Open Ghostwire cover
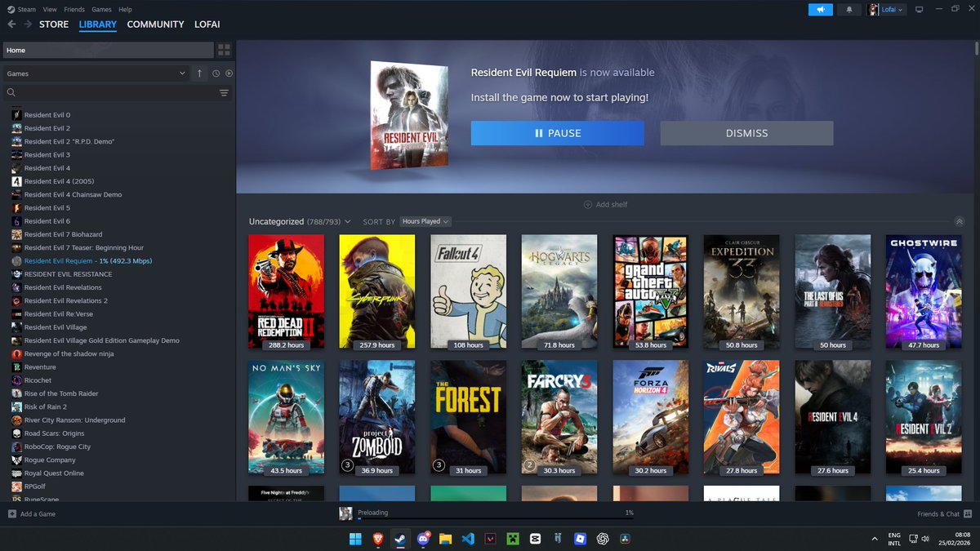 [924, 291]
